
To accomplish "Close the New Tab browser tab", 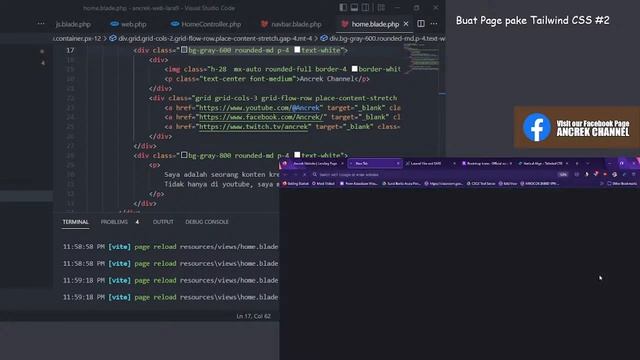I will tap(398, 163).
